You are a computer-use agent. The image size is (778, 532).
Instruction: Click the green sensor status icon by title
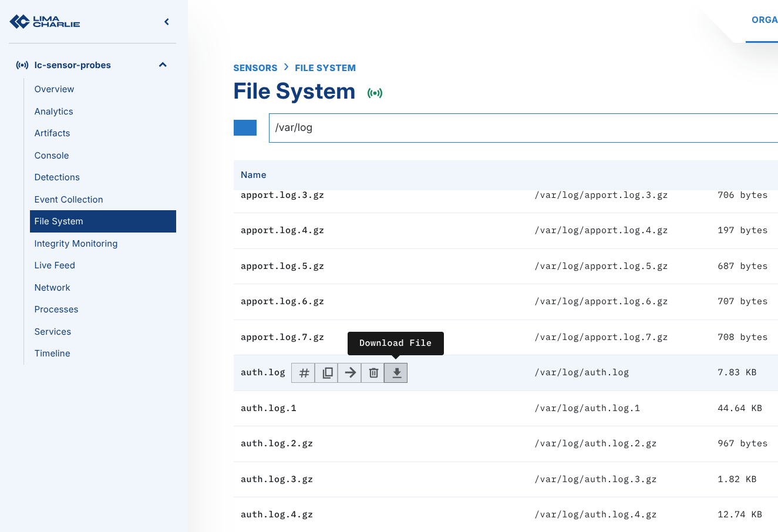tap(375, 93)
